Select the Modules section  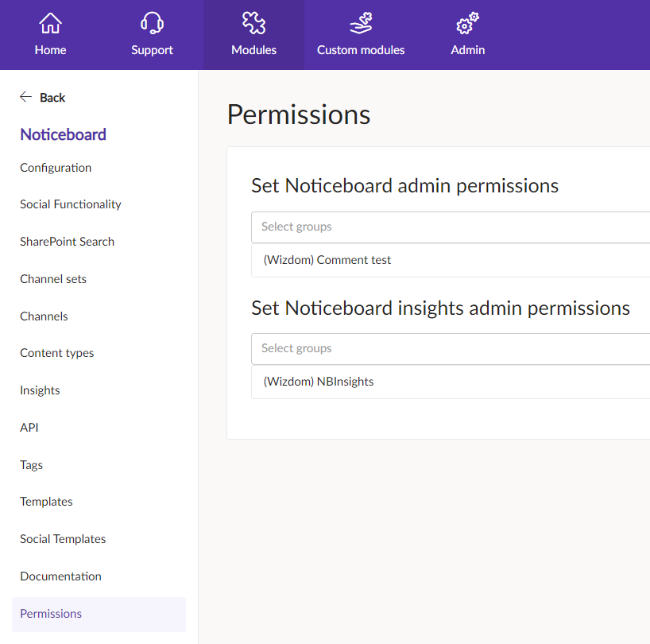click(x=253, y=35)
